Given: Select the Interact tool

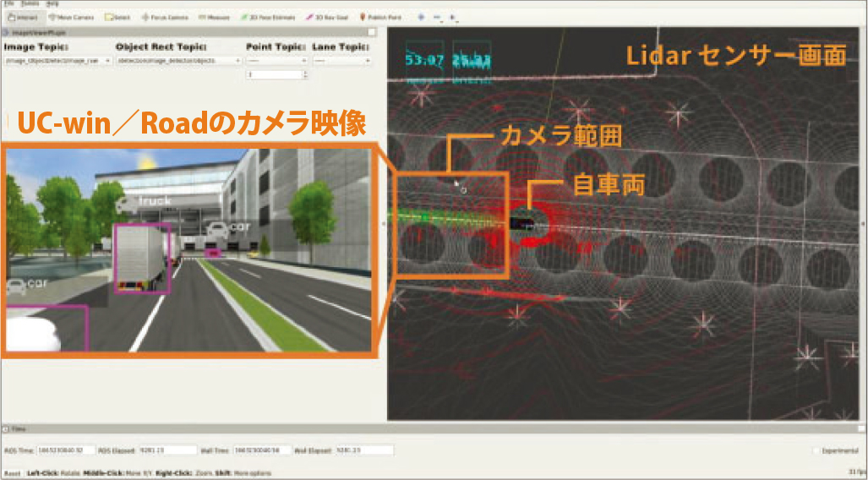Looking at the screenshot, I should point(23,18).
